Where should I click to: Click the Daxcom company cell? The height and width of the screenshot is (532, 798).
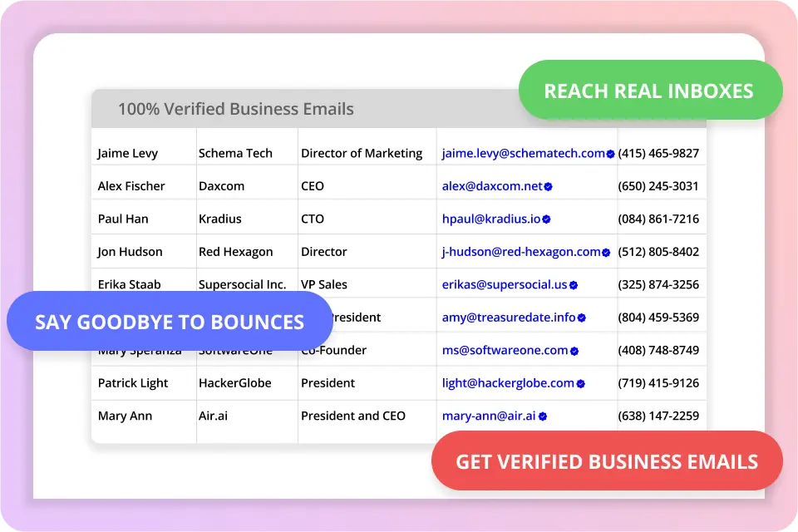(x=221, y=186)
